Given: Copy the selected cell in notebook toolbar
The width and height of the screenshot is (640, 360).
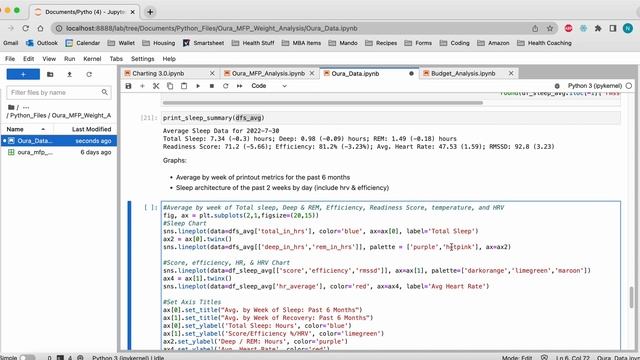Looking at the screenshot, I should pyautogui.click(x=170, y=86).
